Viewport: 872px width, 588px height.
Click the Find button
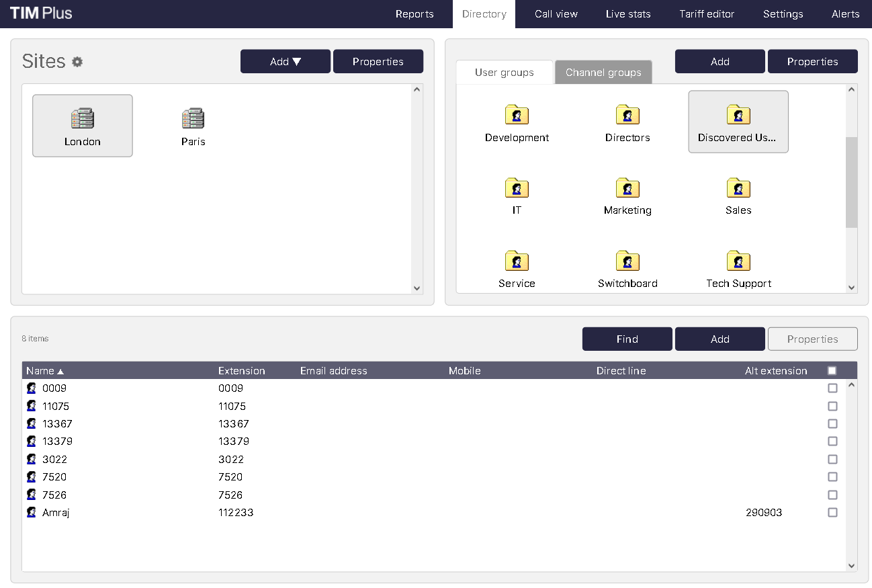pos(626,339)
